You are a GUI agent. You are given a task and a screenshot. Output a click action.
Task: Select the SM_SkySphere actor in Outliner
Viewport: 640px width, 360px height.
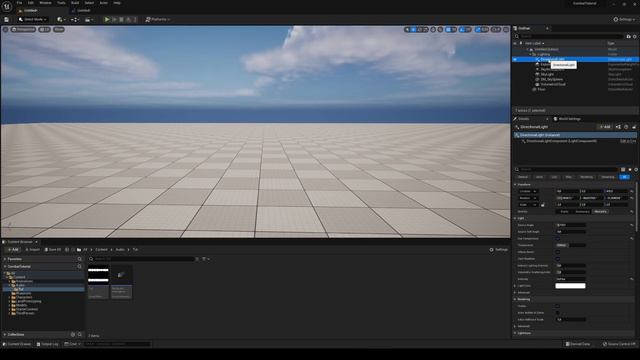551,79
